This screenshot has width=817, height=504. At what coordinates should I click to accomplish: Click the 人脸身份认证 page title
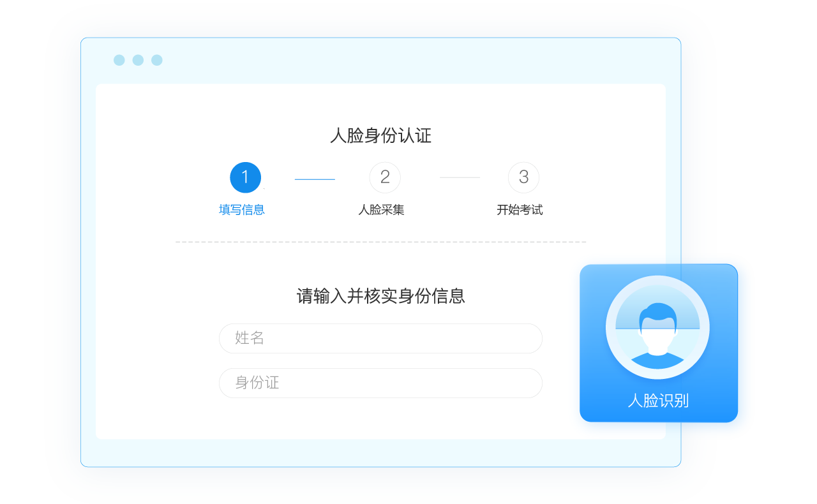tap(380, 135)
